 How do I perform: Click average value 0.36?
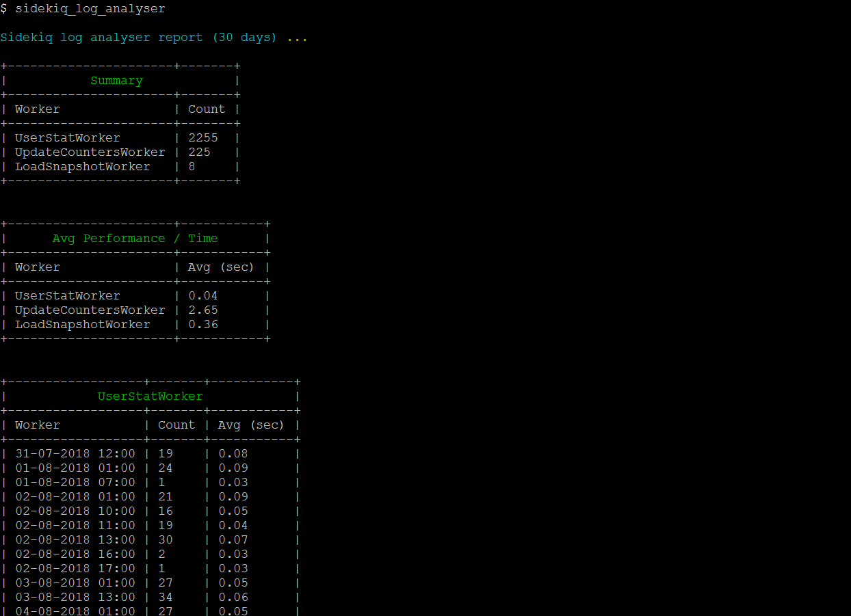203,325
